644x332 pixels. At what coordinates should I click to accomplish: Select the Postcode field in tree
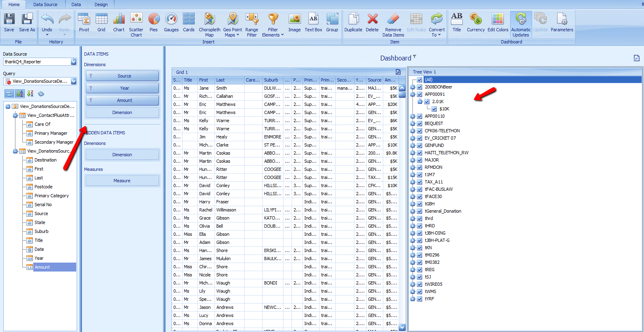[43, 187]
